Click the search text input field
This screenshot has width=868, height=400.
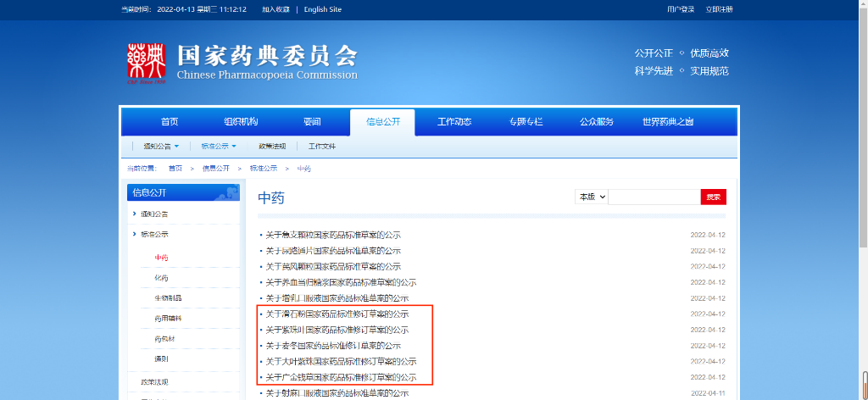(654, 197)
